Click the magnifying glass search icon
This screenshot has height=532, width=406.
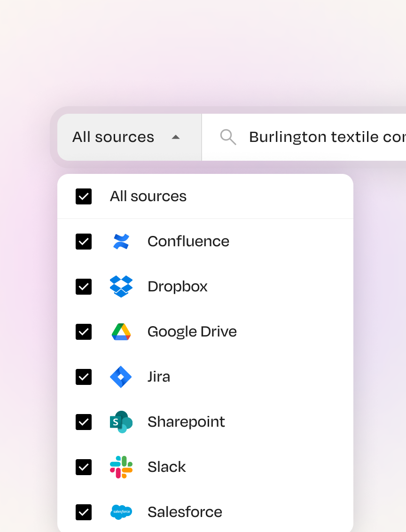coord(228,137)
